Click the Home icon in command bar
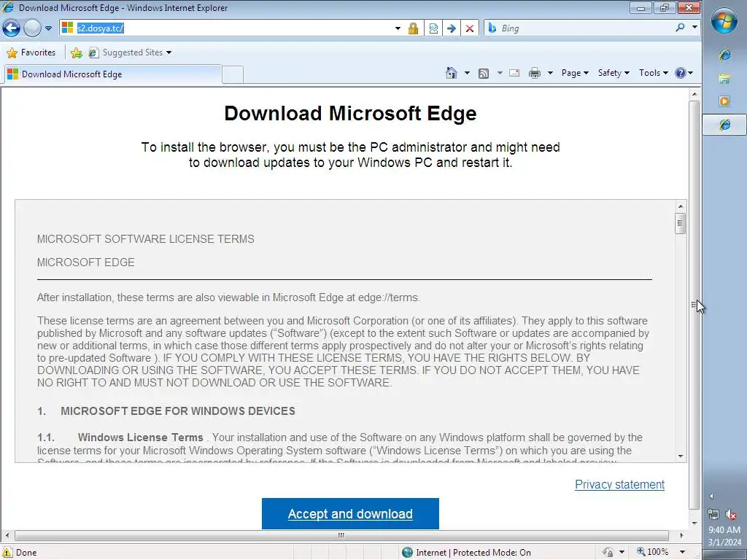Screen dimensions: 747x560 451,73
